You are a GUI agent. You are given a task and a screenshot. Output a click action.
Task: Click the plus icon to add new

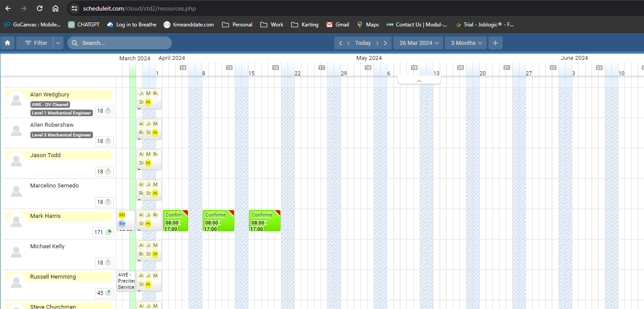[x=496, y=43]
